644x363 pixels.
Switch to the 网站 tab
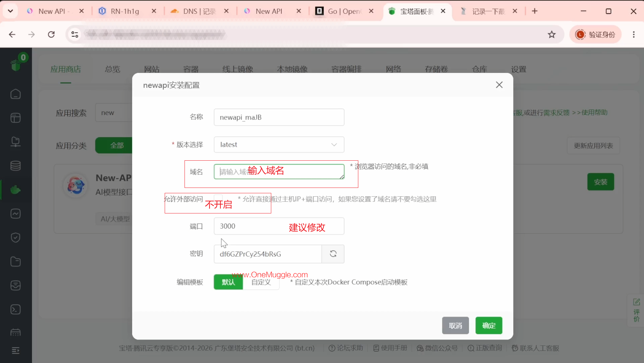click(x=152, y=69)
